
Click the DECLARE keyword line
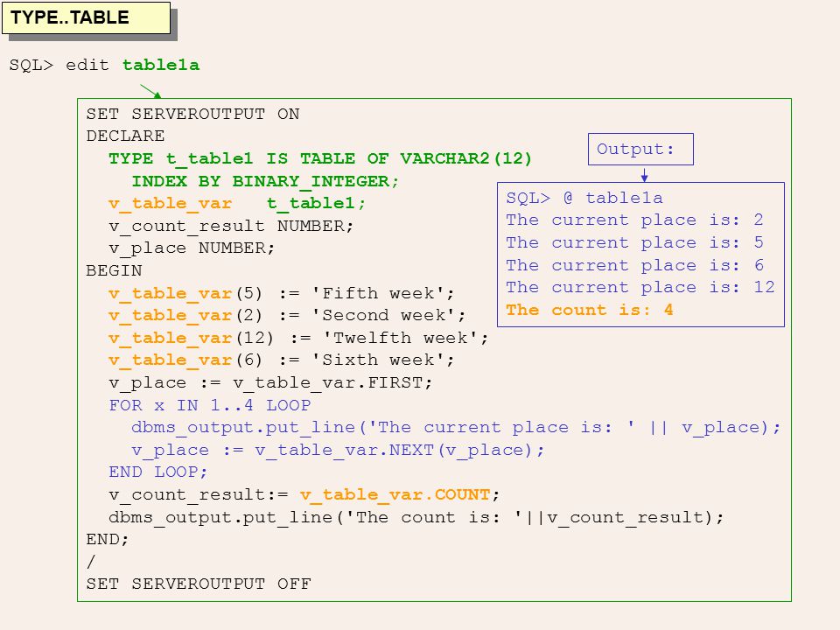(125, 136)
